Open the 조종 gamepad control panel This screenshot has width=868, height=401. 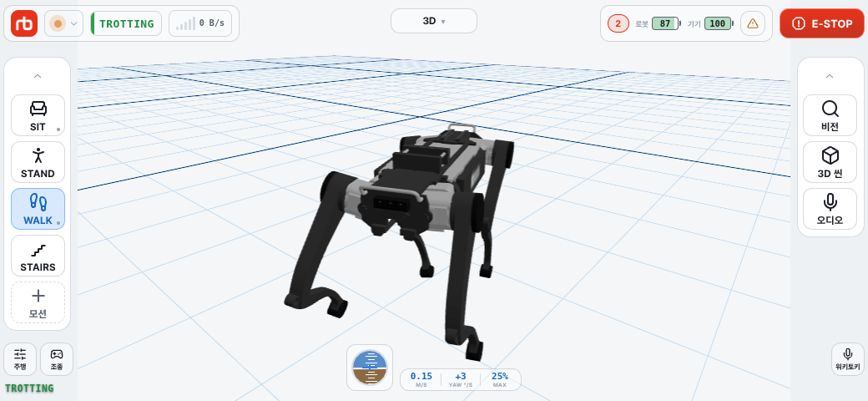(57, 359)
